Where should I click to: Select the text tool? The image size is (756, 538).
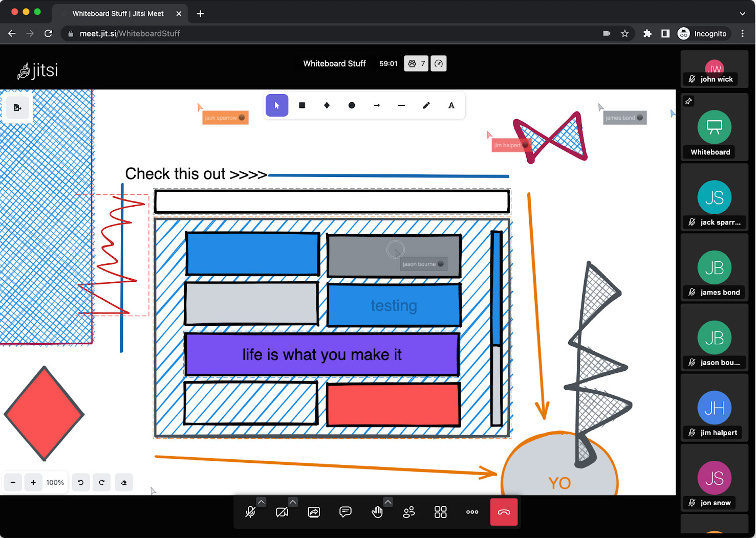pos(451,105)
